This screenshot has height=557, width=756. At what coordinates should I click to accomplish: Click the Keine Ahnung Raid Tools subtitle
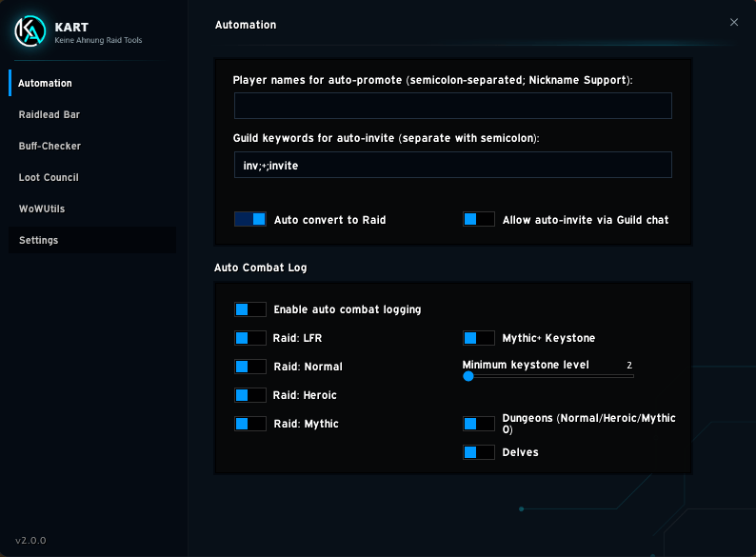pos(98,40)
